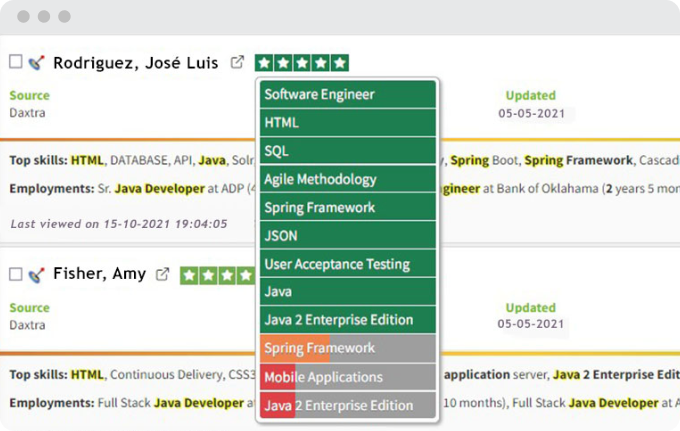Click the JSON skill entry
This screenshot has height=431, width=680.
tap(347, 236)
